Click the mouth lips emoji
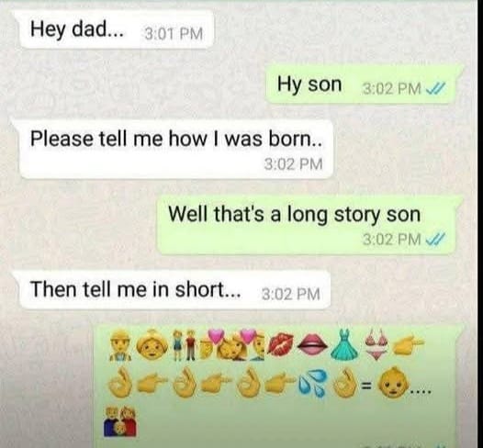Viewport: 483px width, 448px height. click(312, 344)
